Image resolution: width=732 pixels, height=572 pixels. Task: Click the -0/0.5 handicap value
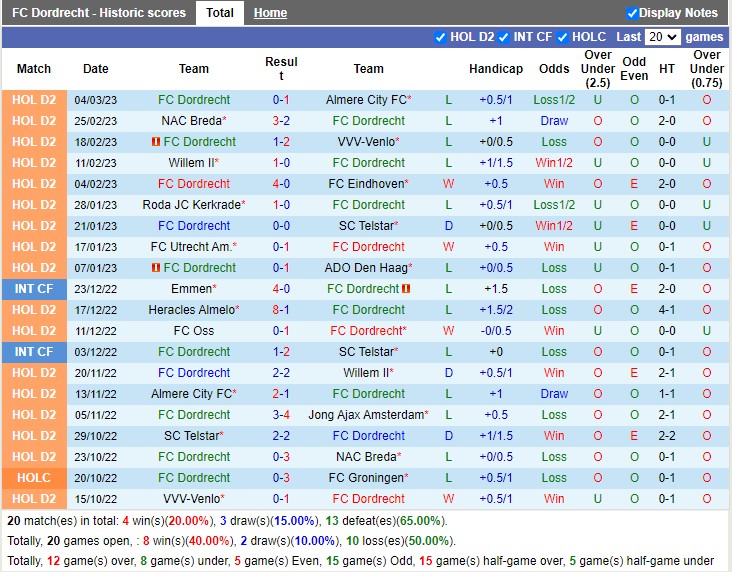point(496,331)
